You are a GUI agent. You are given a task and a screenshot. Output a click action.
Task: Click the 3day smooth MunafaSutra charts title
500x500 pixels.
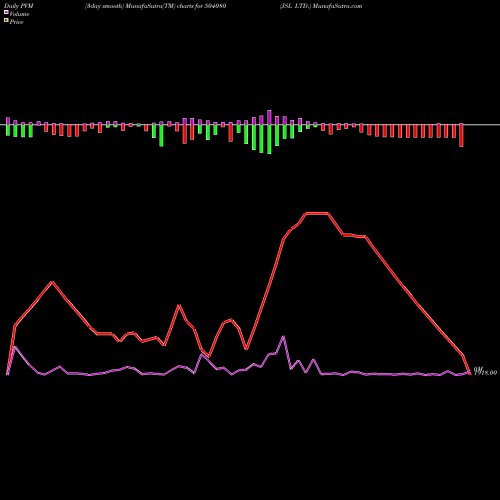[x=155, y=6]
